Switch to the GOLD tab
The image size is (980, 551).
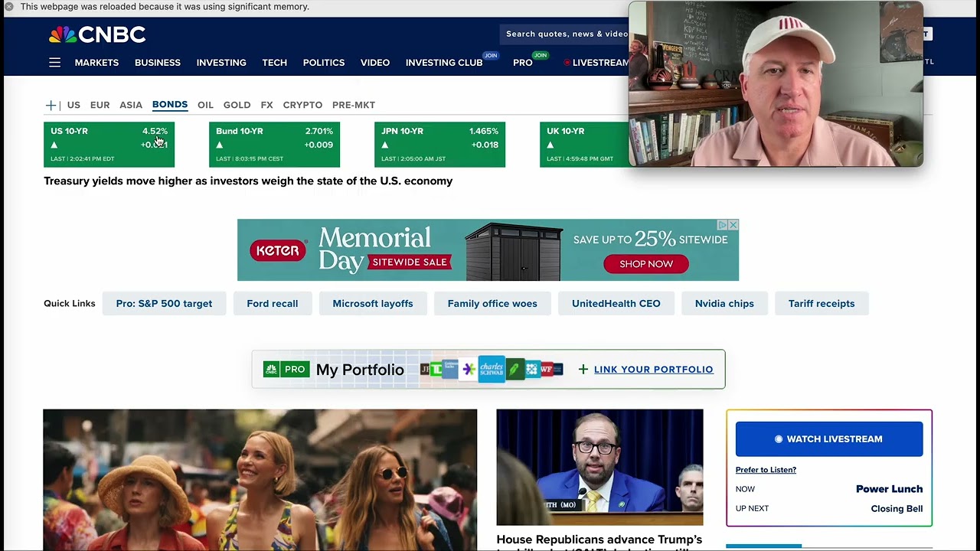237,105
